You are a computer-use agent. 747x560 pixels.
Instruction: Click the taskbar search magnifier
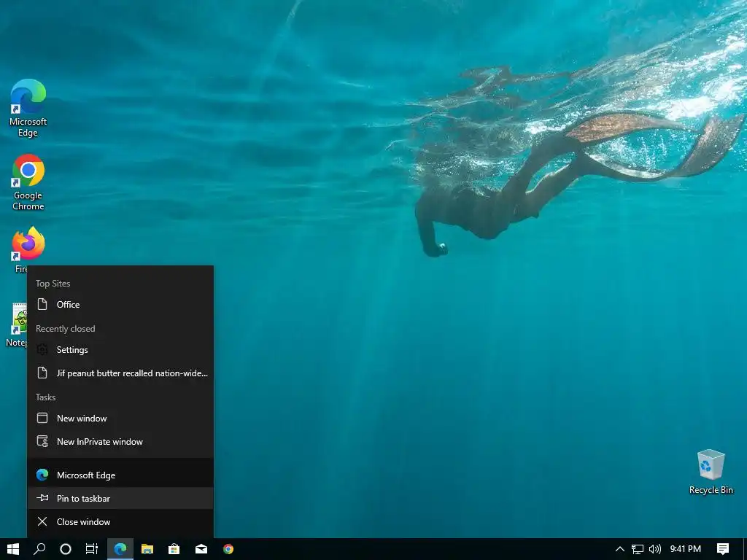[39, 549]
